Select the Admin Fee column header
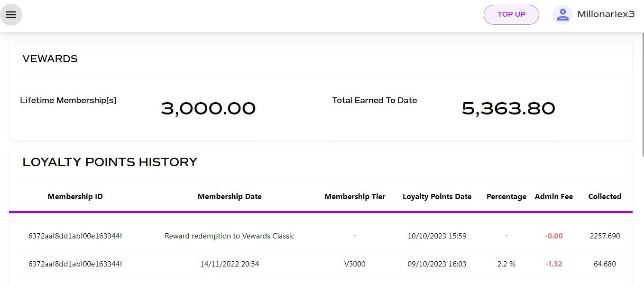Screen dimensions: 644x285 tap(553, 197)
